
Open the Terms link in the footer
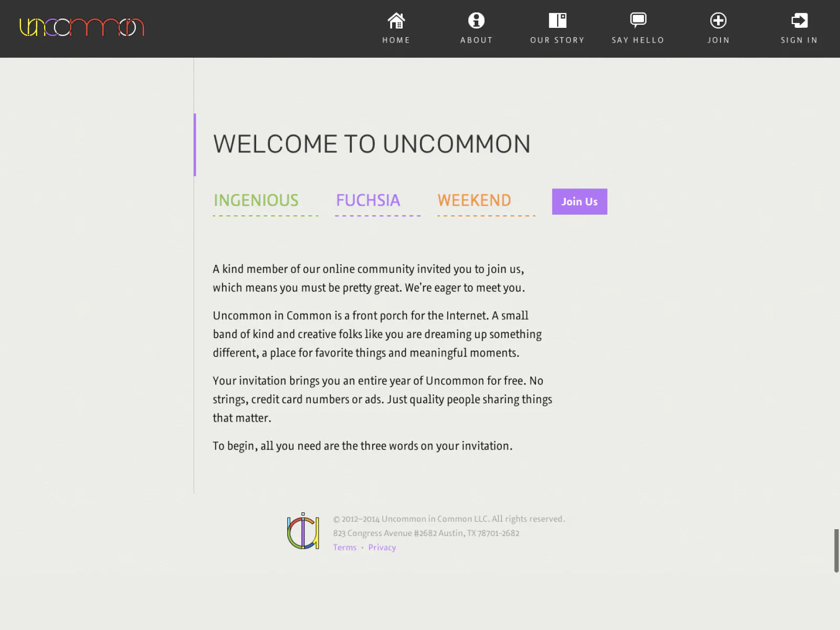coord(344,547)
